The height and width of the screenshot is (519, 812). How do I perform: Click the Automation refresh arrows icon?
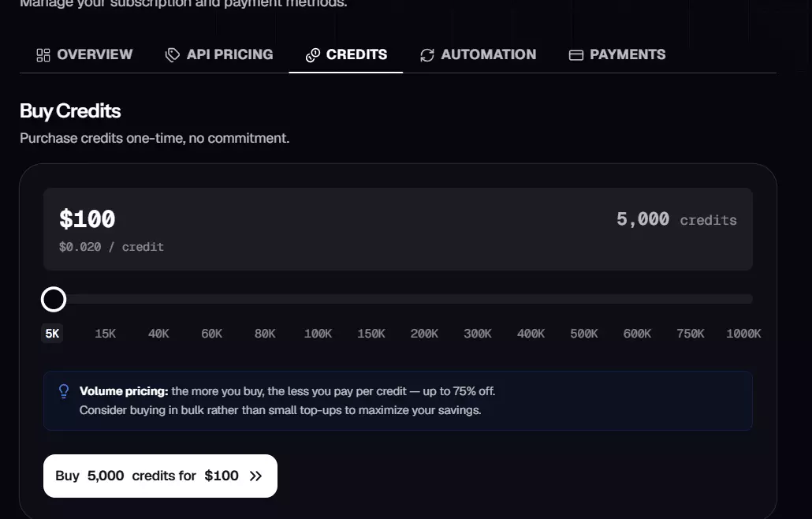coord(427,55)
